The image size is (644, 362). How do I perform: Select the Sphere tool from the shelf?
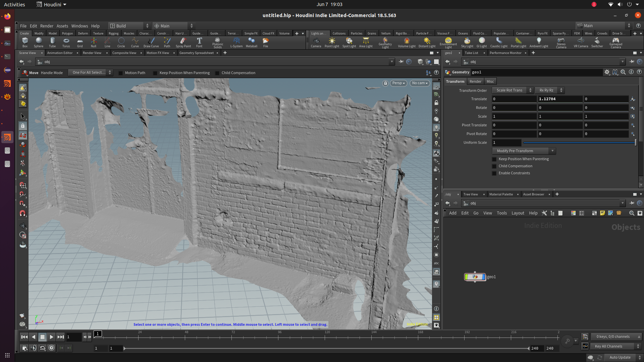click(38, 43)
